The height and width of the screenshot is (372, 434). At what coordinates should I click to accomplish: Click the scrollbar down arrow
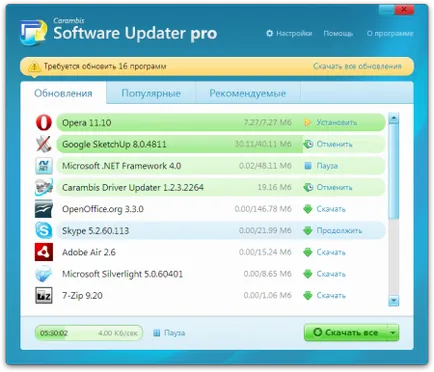[394, 301]
